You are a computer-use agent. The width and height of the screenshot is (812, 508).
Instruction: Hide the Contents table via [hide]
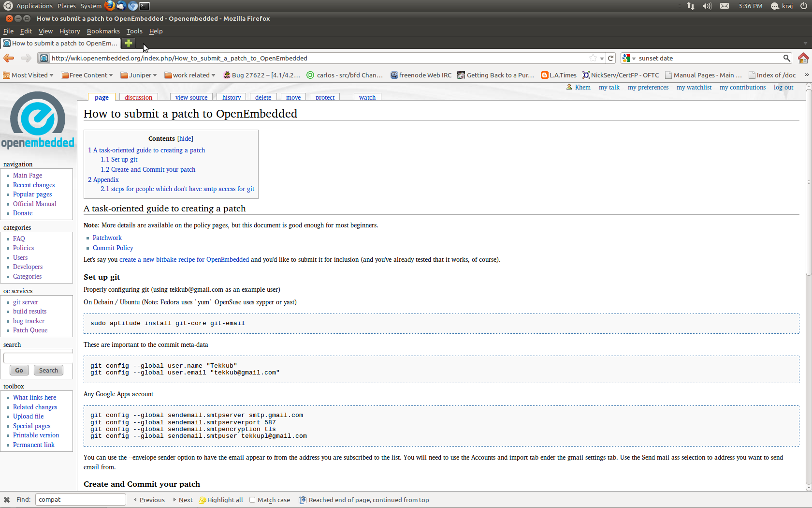click(x=185, y=138)
